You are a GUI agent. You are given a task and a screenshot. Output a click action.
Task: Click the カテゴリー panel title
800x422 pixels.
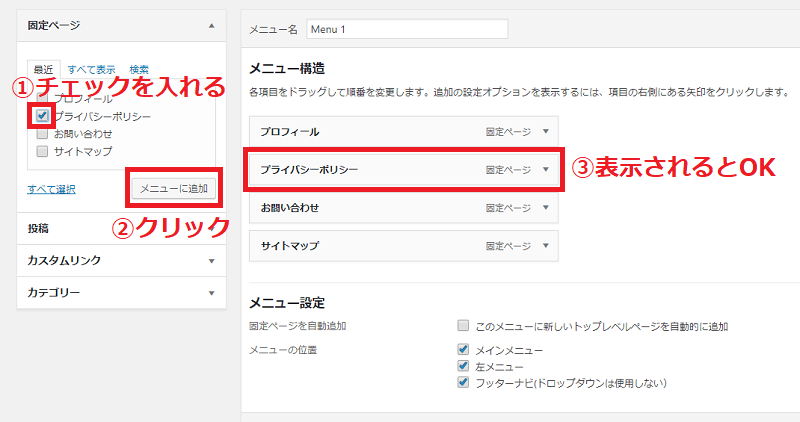54,293
